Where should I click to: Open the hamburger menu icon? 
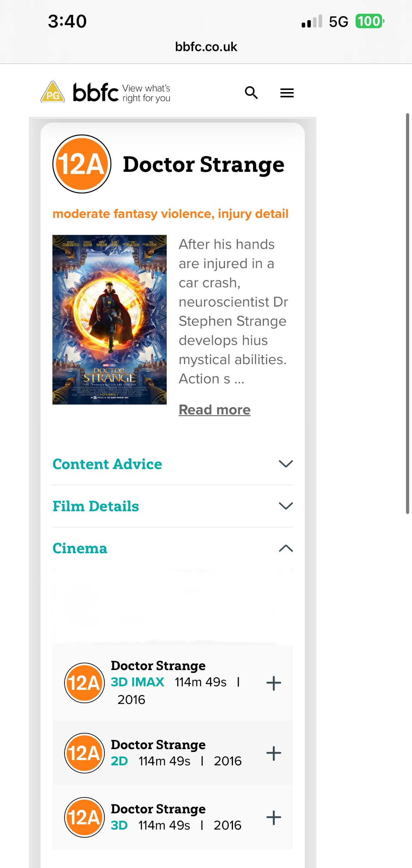[287, 93]
